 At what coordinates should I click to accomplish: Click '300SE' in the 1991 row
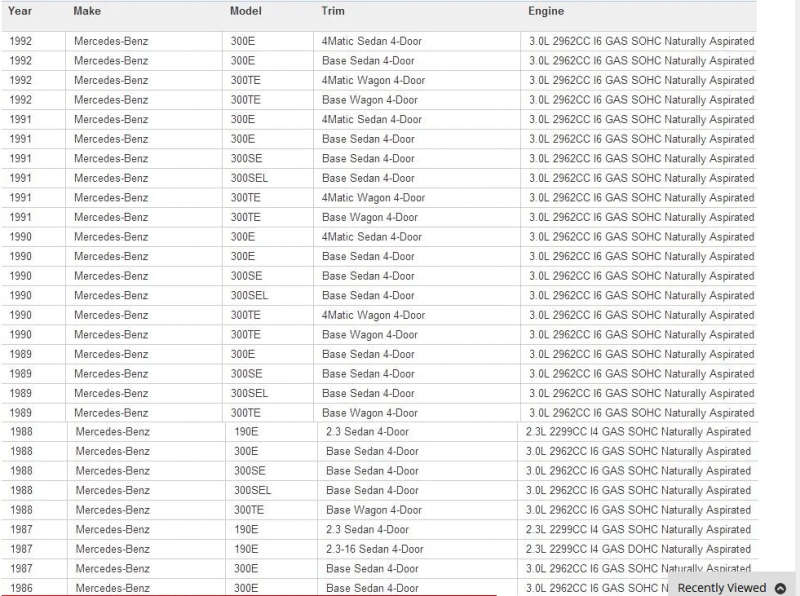pyautogui.click(x=246, y=159)
